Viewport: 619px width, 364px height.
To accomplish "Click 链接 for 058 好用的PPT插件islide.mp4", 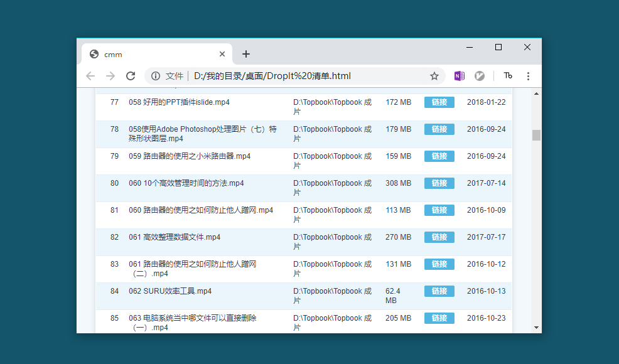I will click(439, 102).
